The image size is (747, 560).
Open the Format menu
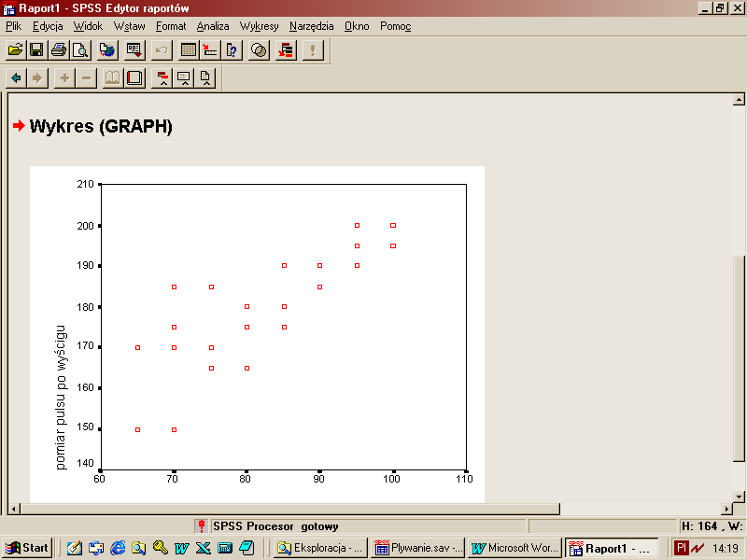tap(171, 26)
